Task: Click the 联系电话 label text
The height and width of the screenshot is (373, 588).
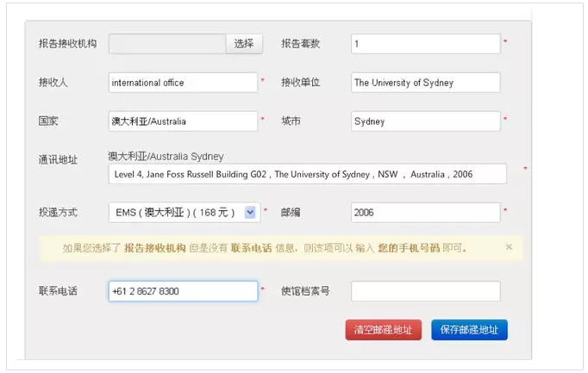Action: pyautogui.click(x=58, y=291)
